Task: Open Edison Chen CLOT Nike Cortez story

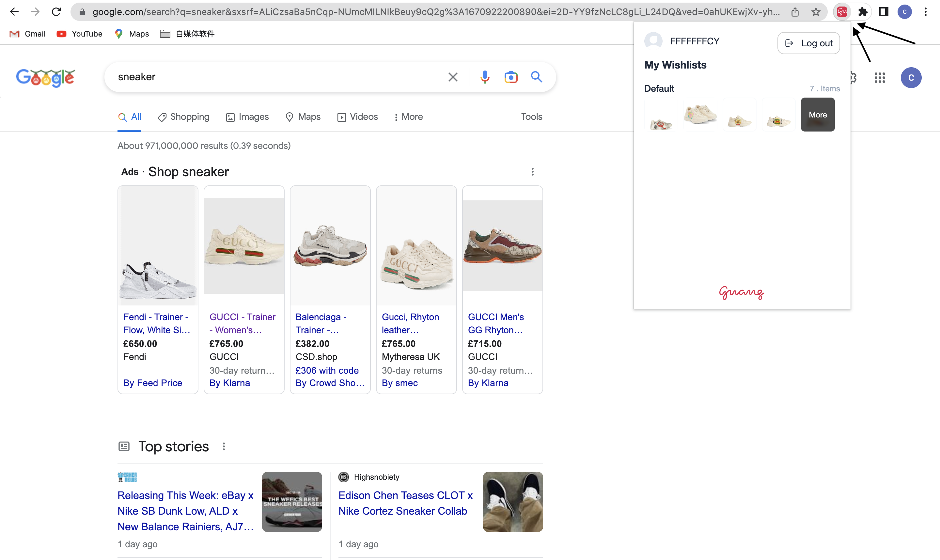Action: pyautogui.click(x=405, y=504)
